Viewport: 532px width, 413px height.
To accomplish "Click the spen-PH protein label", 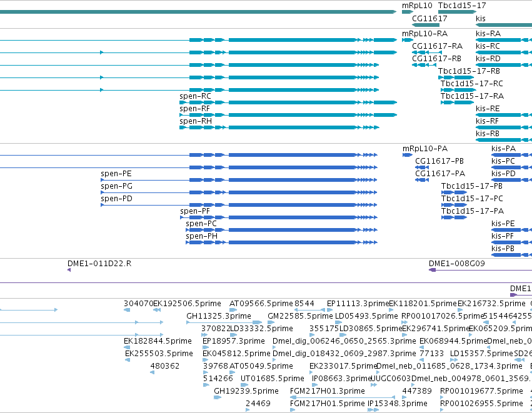I will click(x=201, y=236).
